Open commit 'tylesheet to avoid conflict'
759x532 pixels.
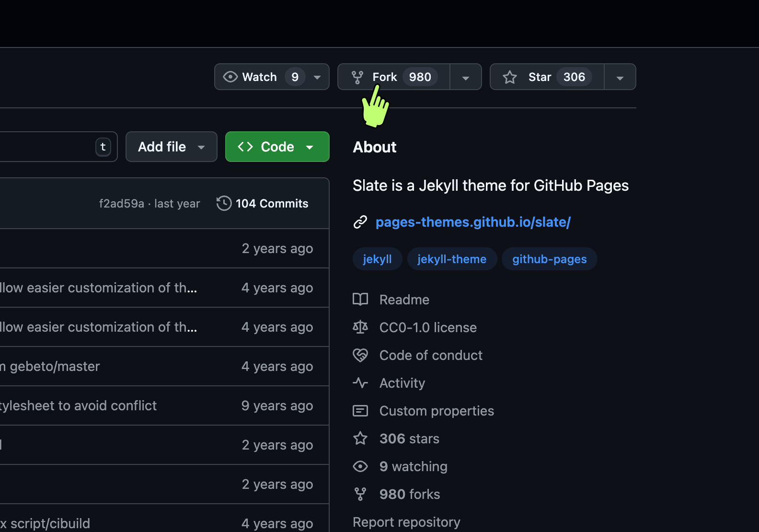(x=78, y=405)
